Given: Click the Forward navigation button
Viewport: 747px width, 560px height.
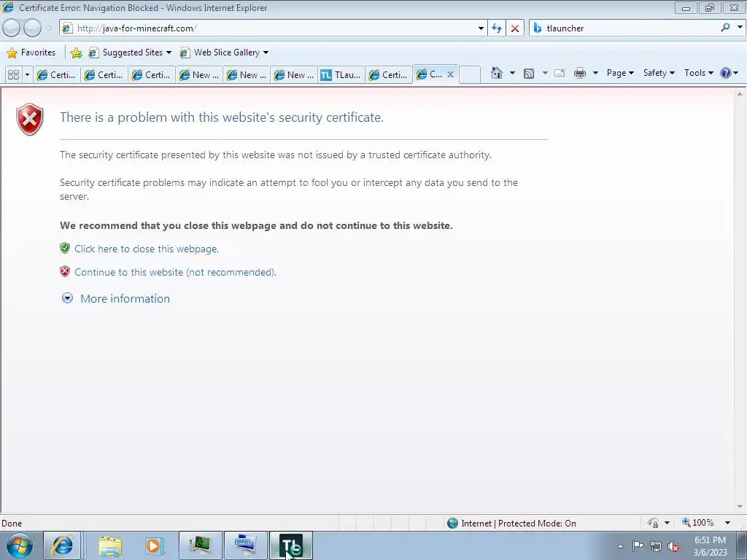Looking at the screenshot, I should (x=32, y=28).
